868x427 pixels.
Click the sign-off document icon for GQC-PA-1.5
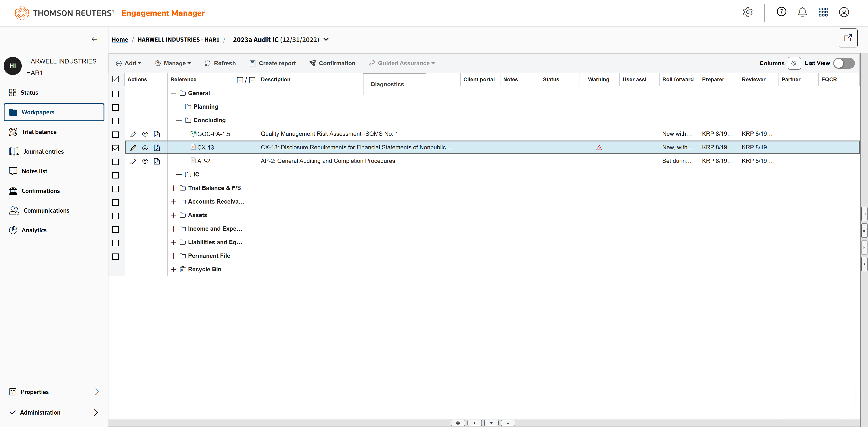click(x=157, y=134)
